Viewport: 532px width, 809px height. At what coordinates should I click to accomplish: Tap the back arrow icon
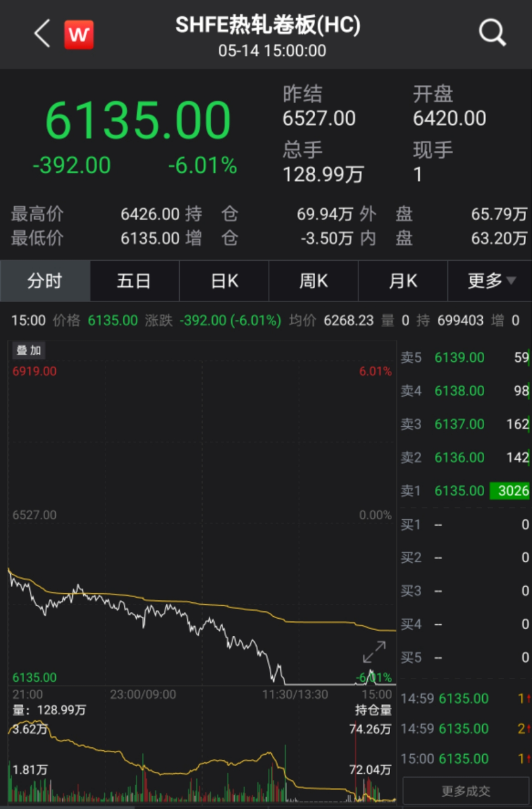point(42,34)
